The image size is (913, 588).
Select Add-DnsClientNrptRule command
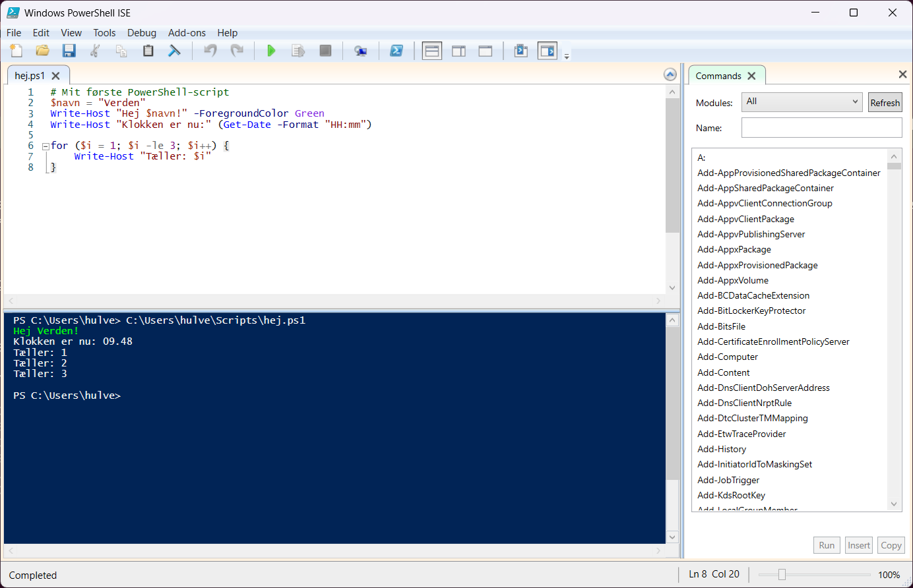coord(745,403)
